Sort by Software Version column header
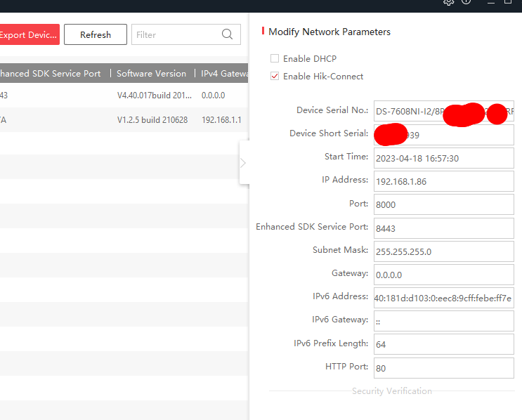This screenshot has height=420, width=522. click(151, 74)
